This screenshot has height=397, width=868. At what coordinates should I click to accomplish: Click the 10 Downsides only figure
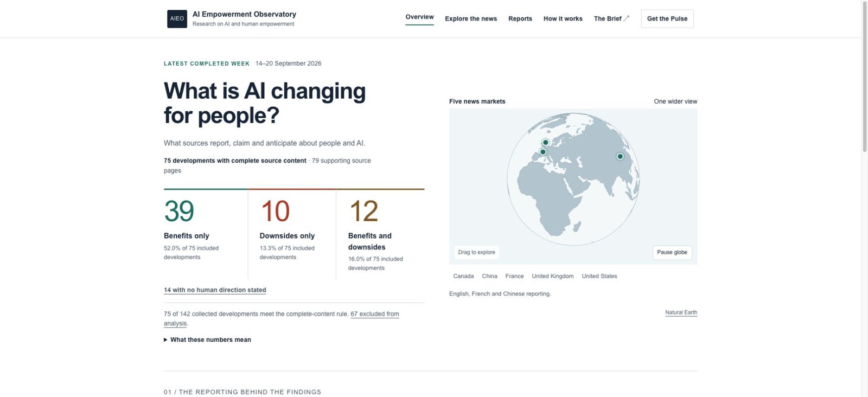(275, 211)
